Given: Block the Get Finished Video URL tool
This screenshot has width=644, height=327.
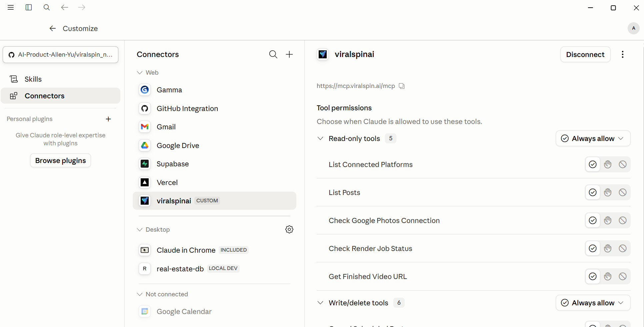Looking at the screenshot, I should click(623, 276).
